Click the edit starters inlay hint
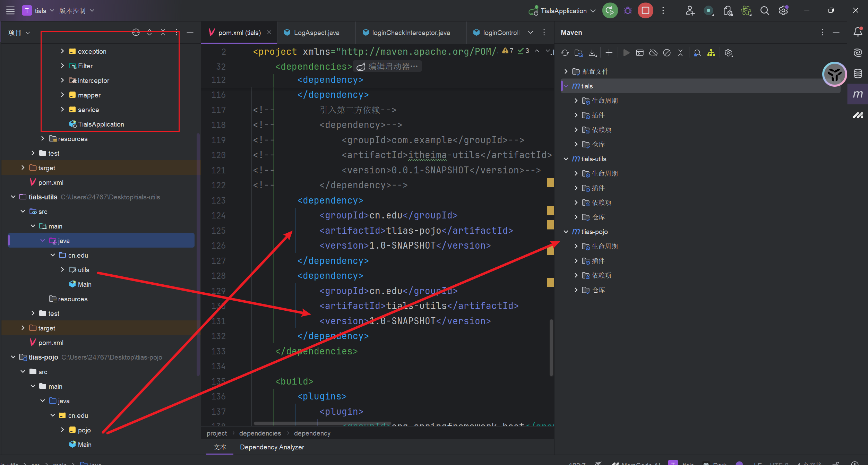The width and height of the screenshot is (868, 465). point(388,66)
